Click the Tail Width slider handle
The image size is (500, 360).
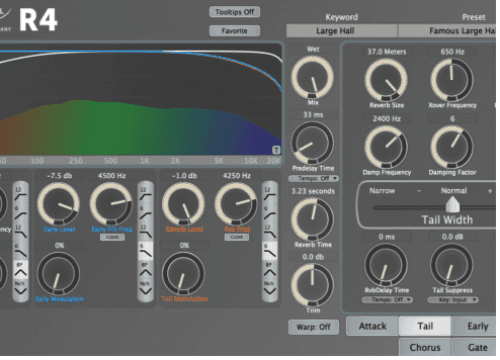coord(453,204)
